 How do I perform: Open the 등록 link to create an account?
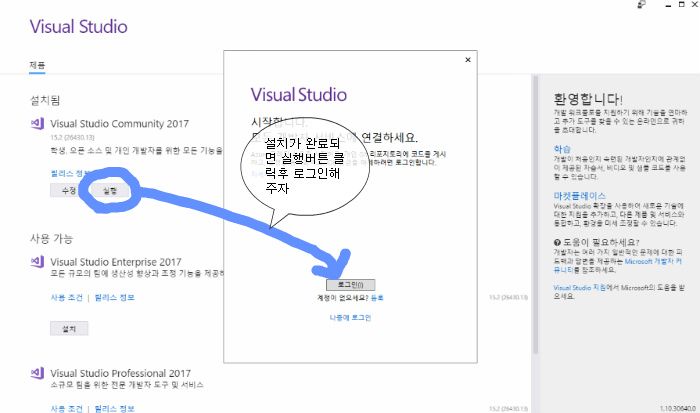click(x=377, y=298)
